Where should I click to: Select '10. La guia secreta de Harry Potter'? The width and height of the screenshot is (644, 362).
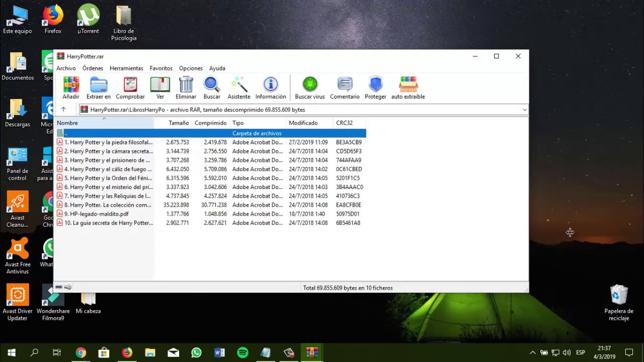click(x=211, y=223)
